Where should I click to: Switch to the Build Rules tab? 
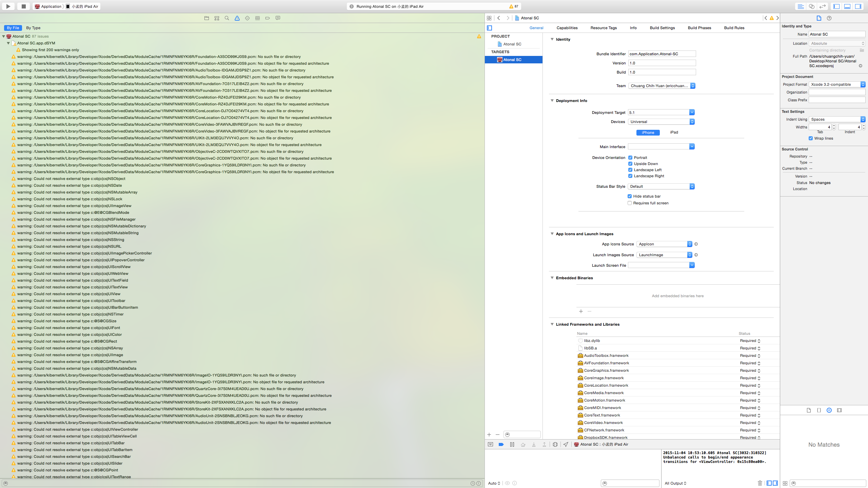point(734,28)
